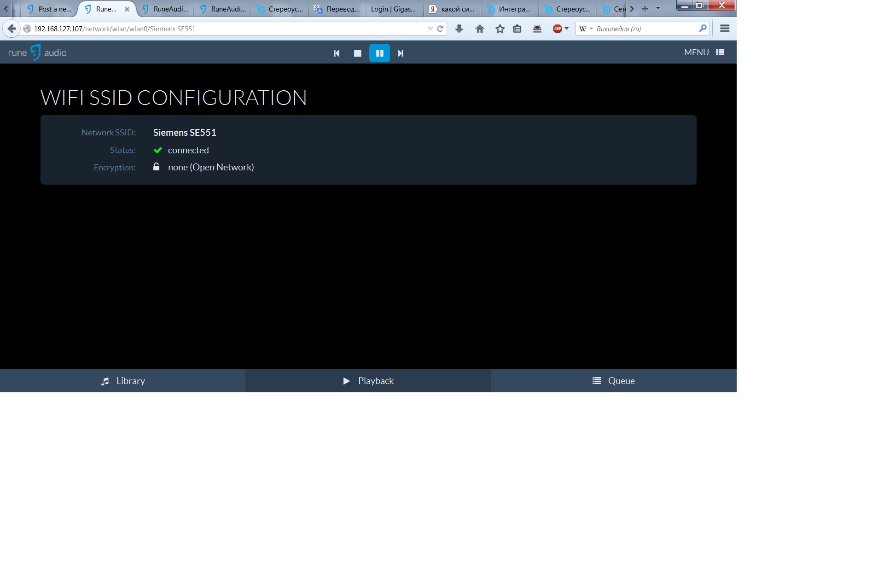Switch to the Playback tab
Viewport: 884px width, 588px height.
(368, 381)
